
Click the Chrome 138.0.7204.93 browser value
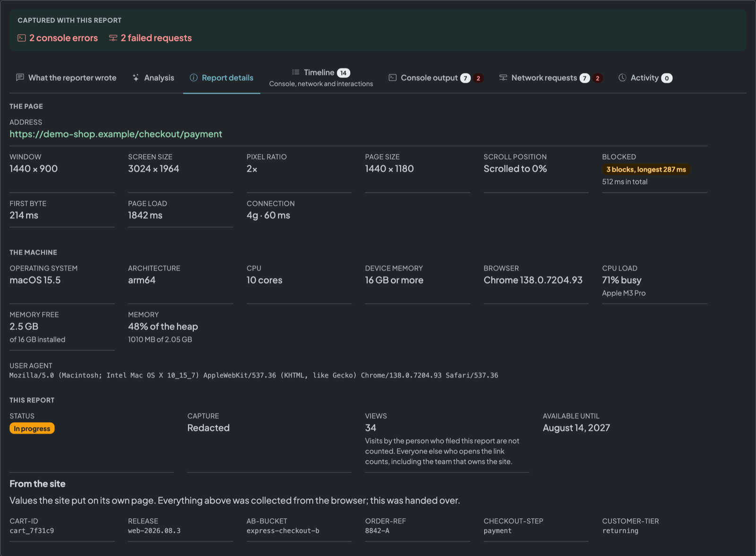click(x=533, y=280)
